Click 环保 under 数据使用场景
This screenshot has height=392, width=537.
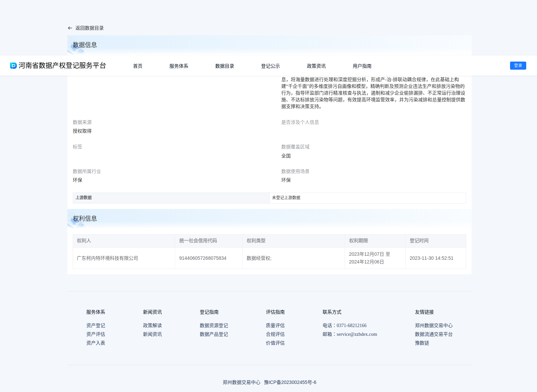tap(286, 180)
